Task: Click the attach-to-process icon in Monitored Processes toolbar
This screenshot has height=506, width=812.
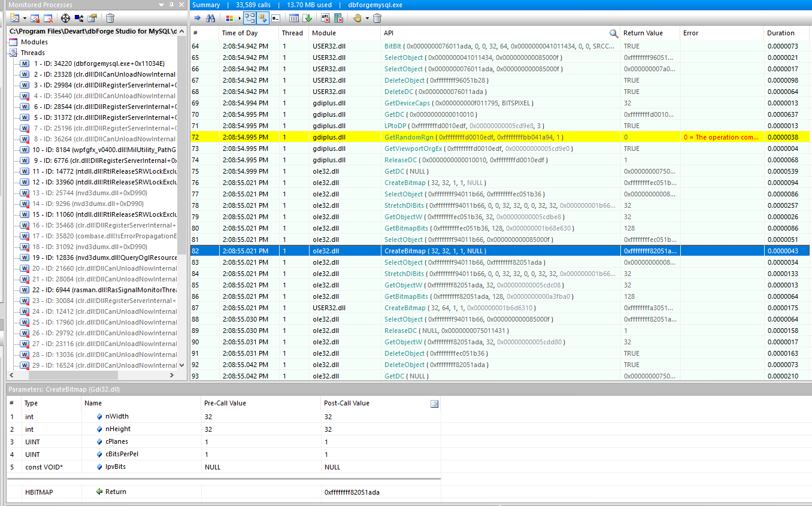Action: click(34, 18)
